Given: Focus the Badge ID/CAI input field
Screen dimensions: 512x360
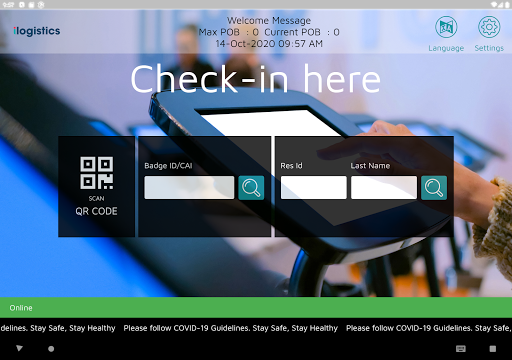Looking at the screenshot, I should coord(189,188).
